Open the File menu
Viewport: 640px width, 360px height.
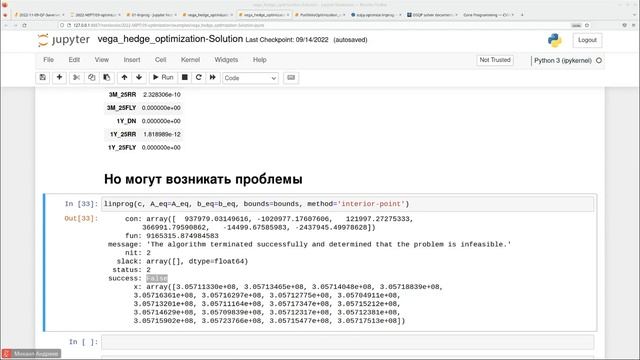pos(48,60)
